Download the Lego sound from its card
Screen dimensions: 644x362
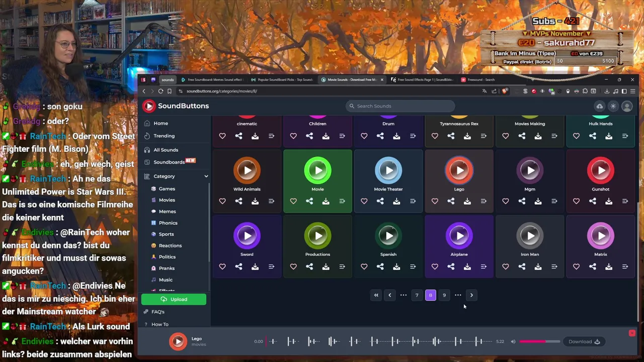point(467,201)
